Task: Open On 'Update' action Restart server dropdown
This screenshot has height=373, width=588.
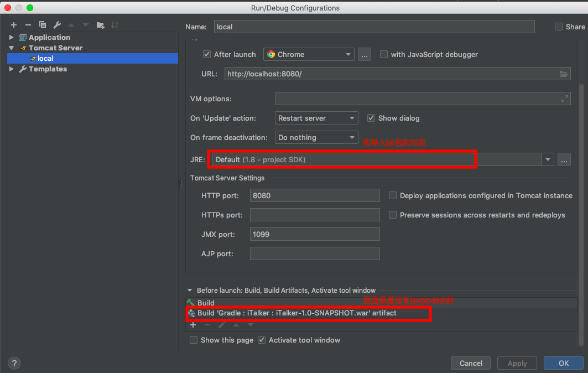Action: tap(316, 118)
